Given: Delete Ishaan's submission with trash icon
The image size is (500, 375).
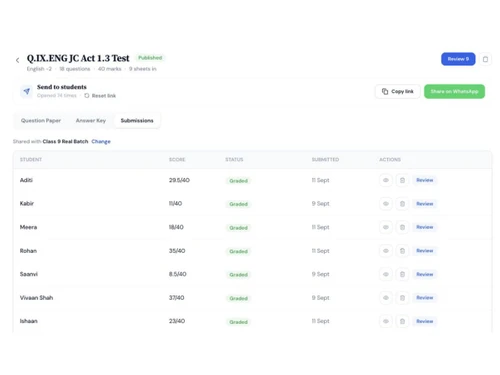Looking at the screenshot, I should [402, 321].
